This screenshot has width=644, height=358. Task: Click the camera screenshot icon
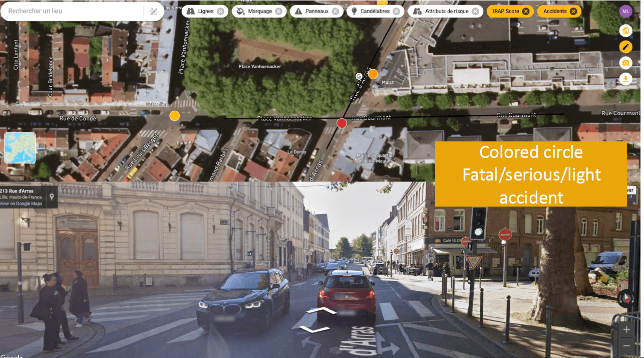(625, 63)
